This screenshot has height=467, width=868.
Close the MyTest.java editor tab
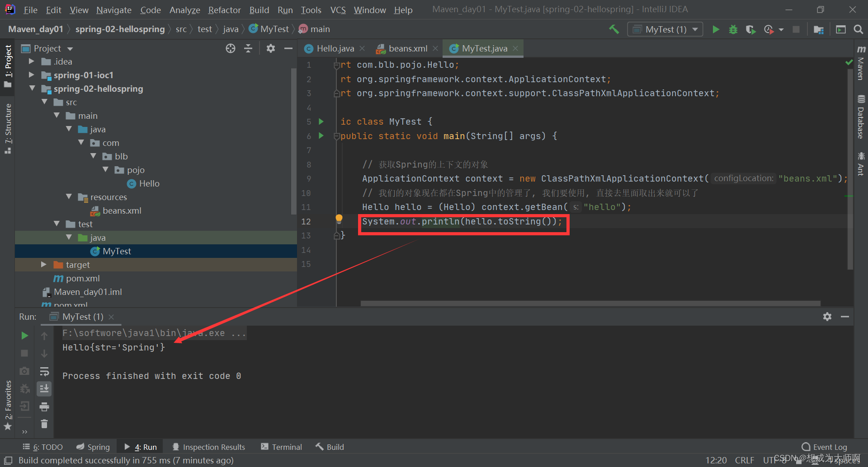click(x=515, y=48)
